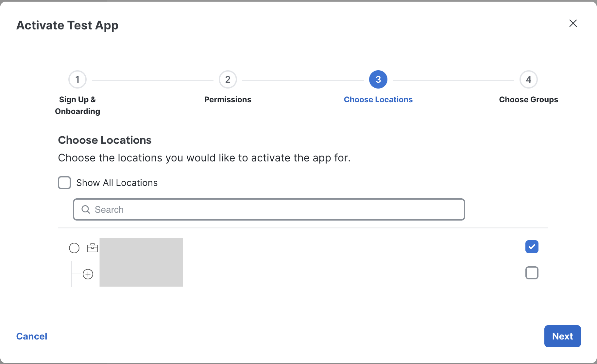
Task: Enable the Show All Locations checkbox
Action: pyautogui.click(x=64, y=183)
